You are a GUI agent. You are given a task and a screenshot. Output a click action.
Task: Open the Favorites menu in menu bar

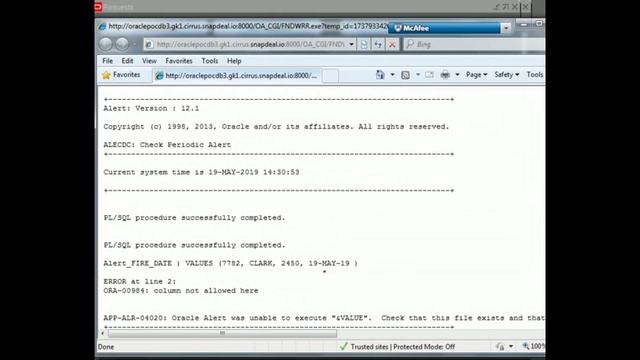179,61
